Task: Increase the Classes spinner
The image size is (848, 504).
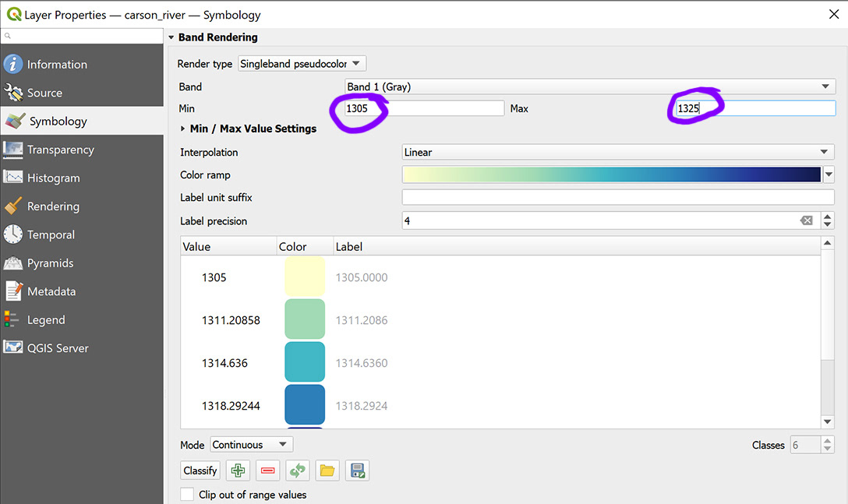Action: point(828,441)
